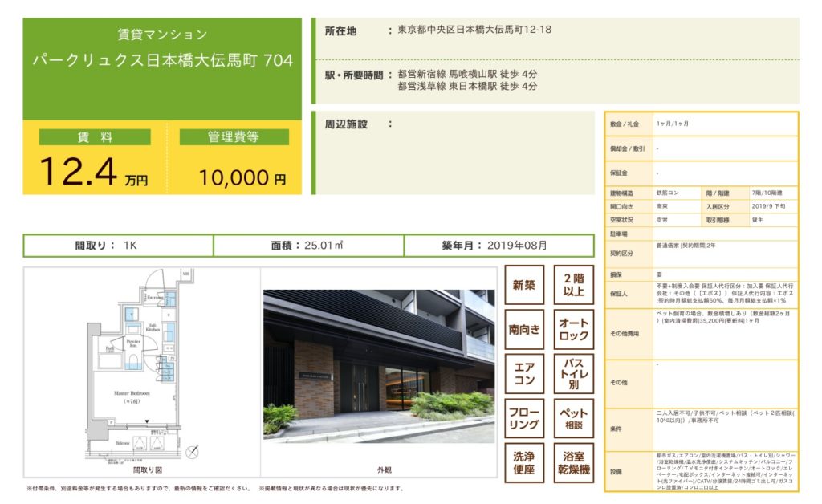Screen dimensions: 822x504
Task: Click the ペット相談 feature badge
Action: click(x=574, y=419)
